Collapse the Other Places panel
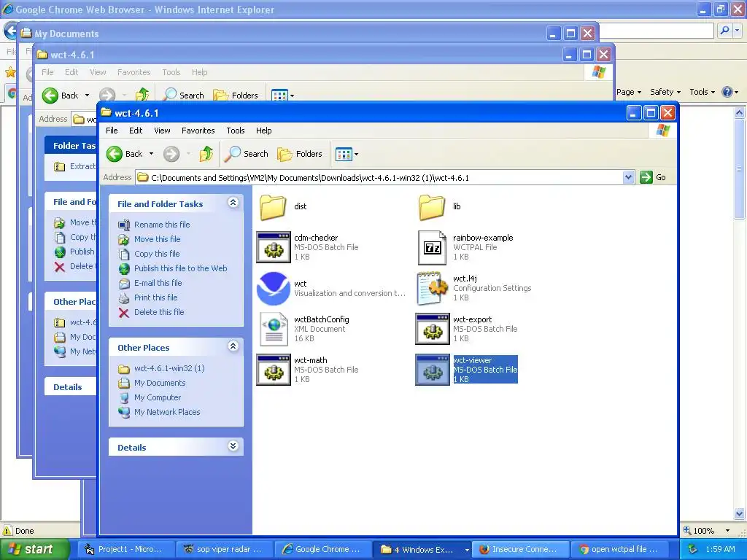The image size is (747, 560). click(233, 346)
